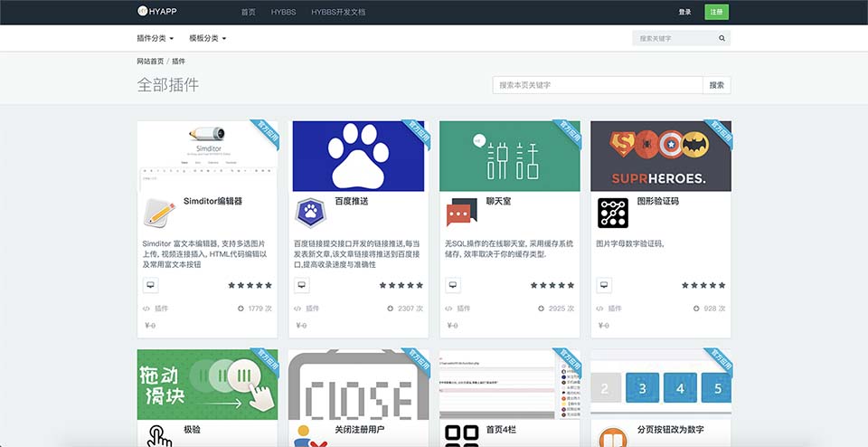This screenshot has height=447, width=868.
Task: Open the Simditor编辑器 title
Action: coord(213,202)
